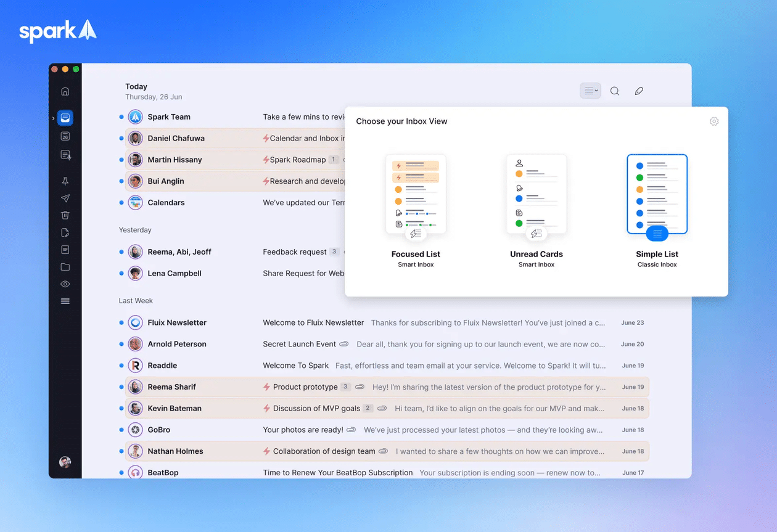Expand the thread count 3 on Product prototype
Viewport: 777px width, 532px height.
(345, 387)
